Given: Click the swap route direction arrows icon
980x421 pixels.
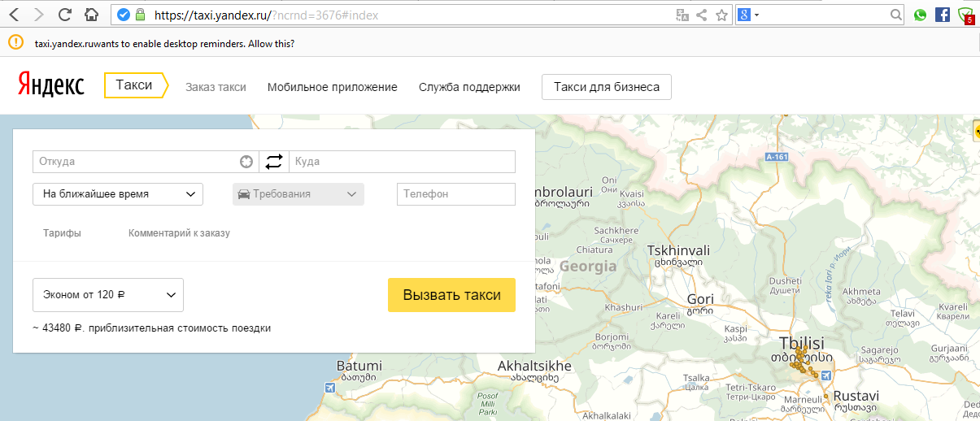Looking at the screenshot, I should (274, 162).
